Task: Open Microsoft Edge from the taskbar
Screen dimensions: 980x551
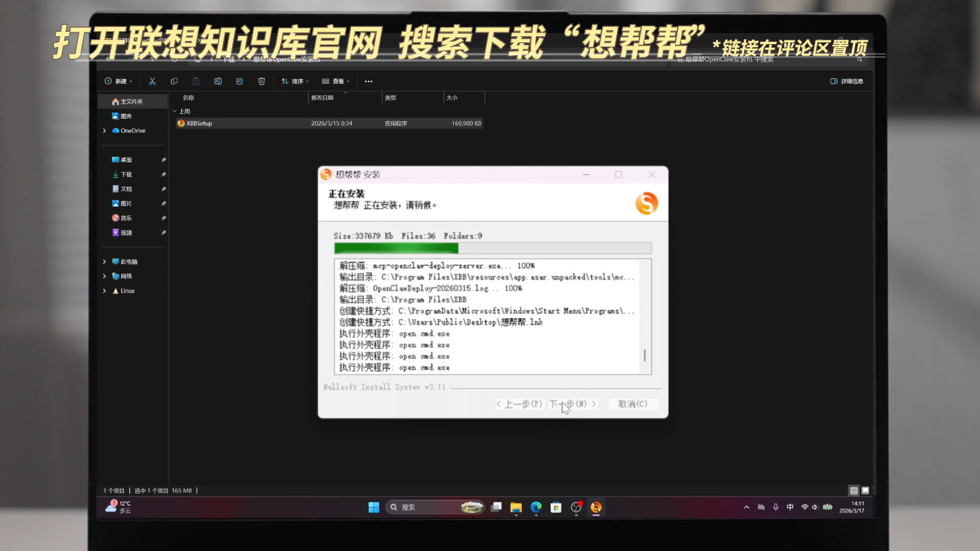Action: click(x=536, y=507)
